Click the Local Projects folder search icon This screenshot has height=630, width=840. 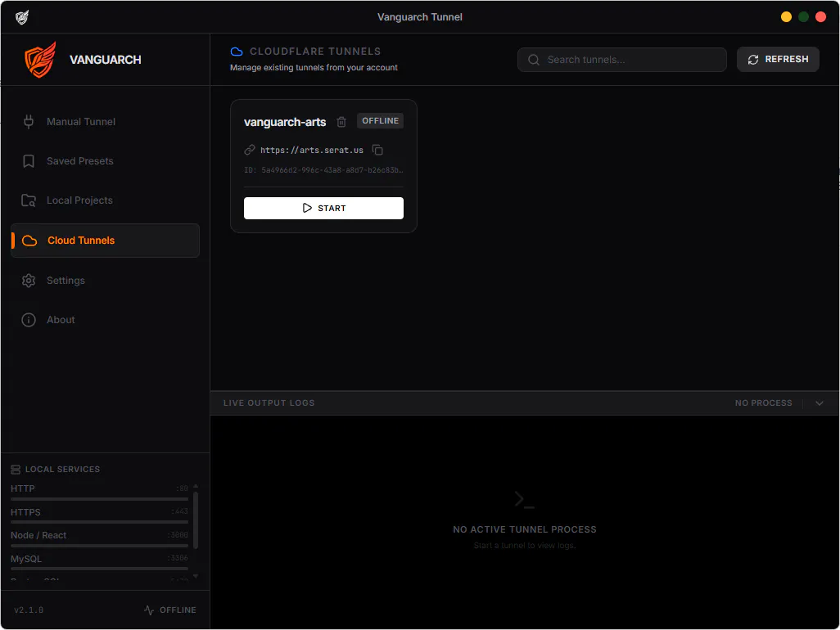tap(29, 200)
